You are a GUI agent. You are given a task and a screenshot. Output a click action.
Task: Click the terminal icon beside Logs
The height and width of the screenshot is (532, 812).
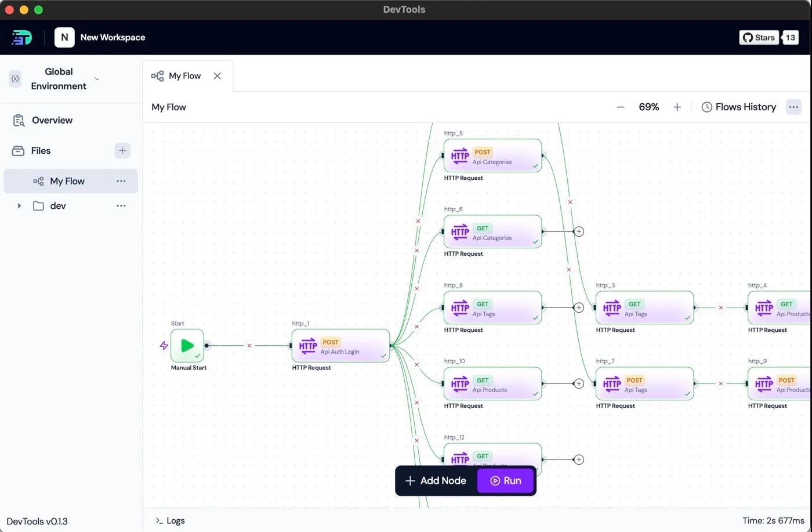[159, 520]
